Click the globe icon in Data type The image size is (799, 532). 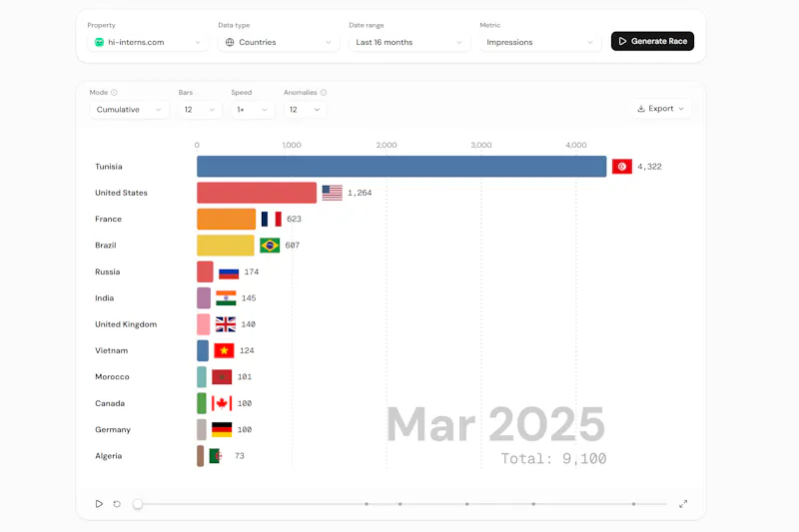230,42
